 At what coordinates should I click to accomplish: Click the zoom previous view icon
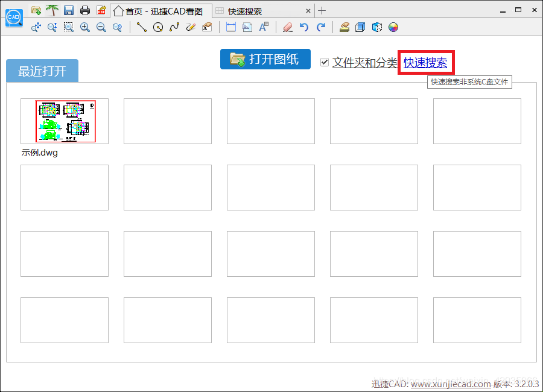pos(118,27)
